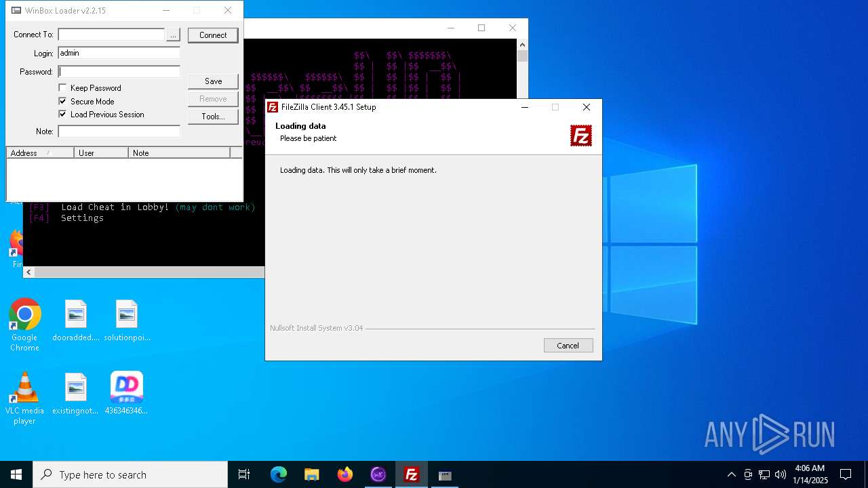
Task: Click WinBox Loader title bar icon
Action: coord(16,11)
